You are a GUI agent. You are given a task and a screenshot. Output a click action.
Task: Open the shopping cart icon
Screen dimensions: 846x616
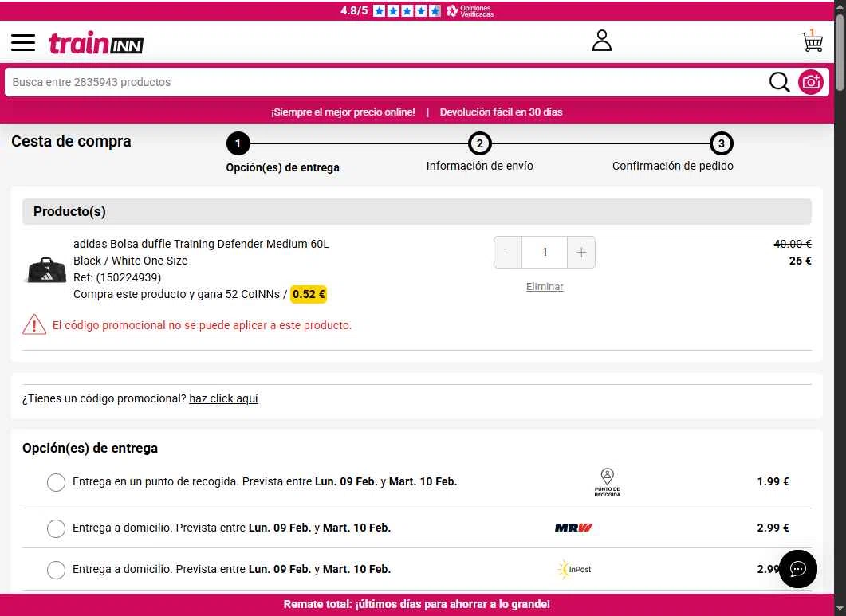coord(812,41)
